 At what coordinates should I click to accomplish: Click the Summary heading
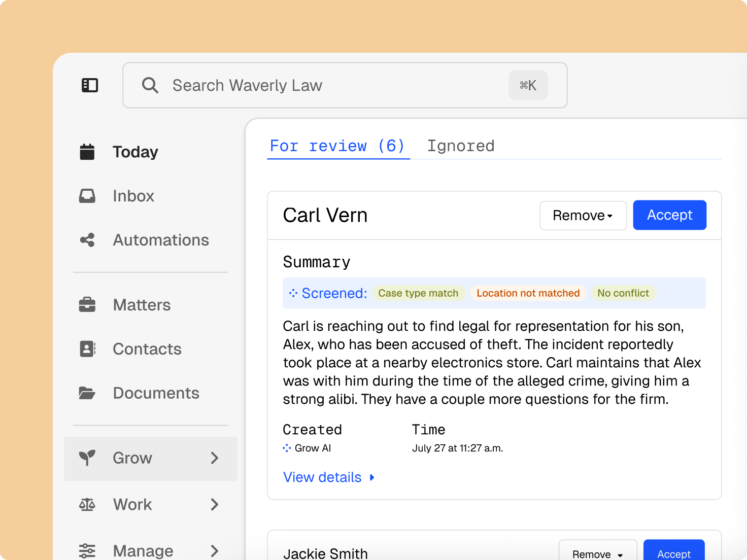click(317, 262)
